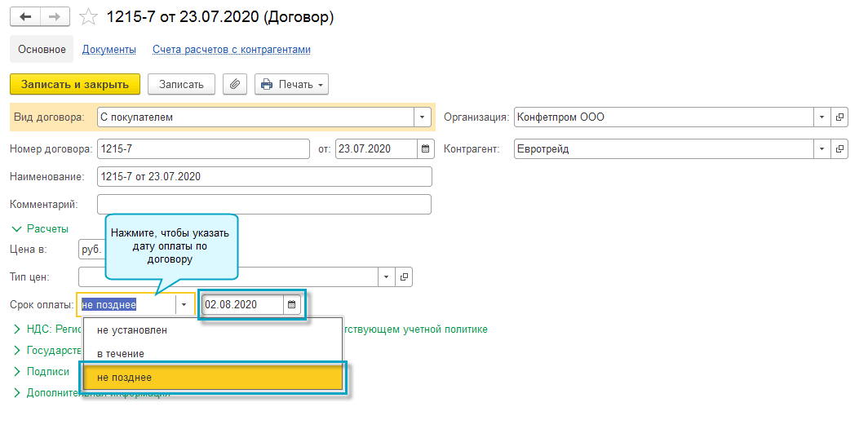The width and height of the screenshot is (868, 429).
Task: Open the Контрагент dropdown list
Action: click(821, 149)
